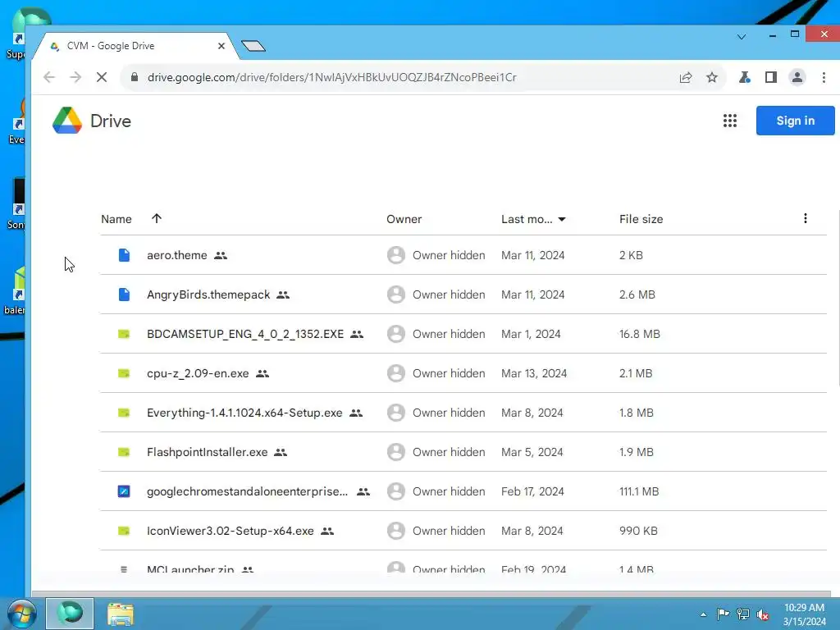Sort by Name column header
The height and width of the screenshot is (630, 840).
coord(116,219)
